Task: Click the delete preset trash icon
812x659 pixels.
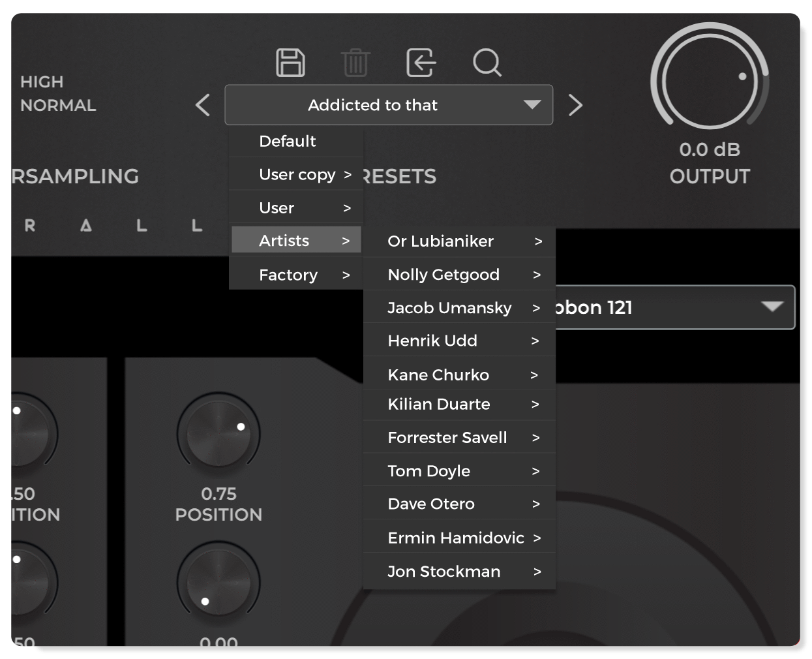Action: 355,63
